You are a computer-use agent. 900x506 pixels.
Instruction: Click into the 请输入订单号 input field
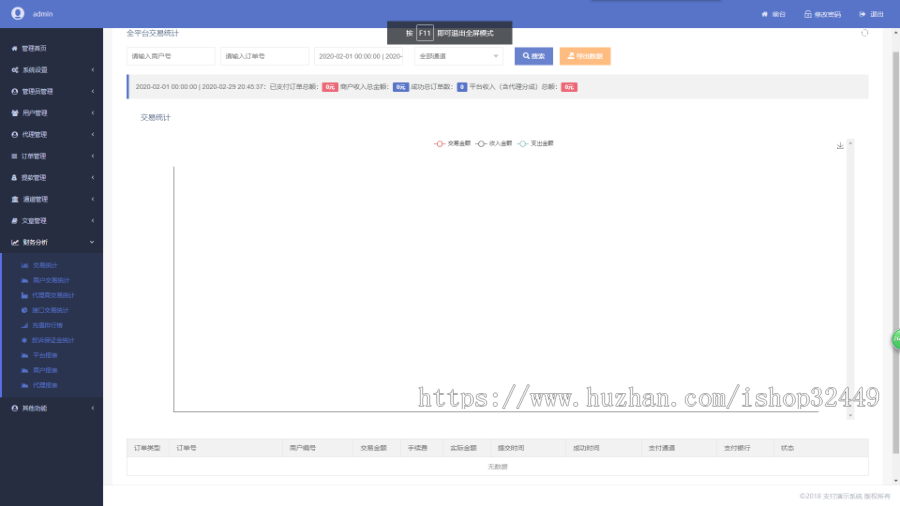(x=265, y=56)
